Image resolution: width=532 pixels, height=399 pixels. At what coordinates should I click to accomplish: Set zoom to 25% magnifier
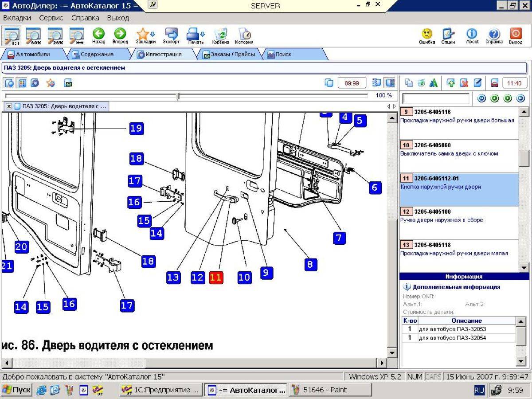point(56,35)
